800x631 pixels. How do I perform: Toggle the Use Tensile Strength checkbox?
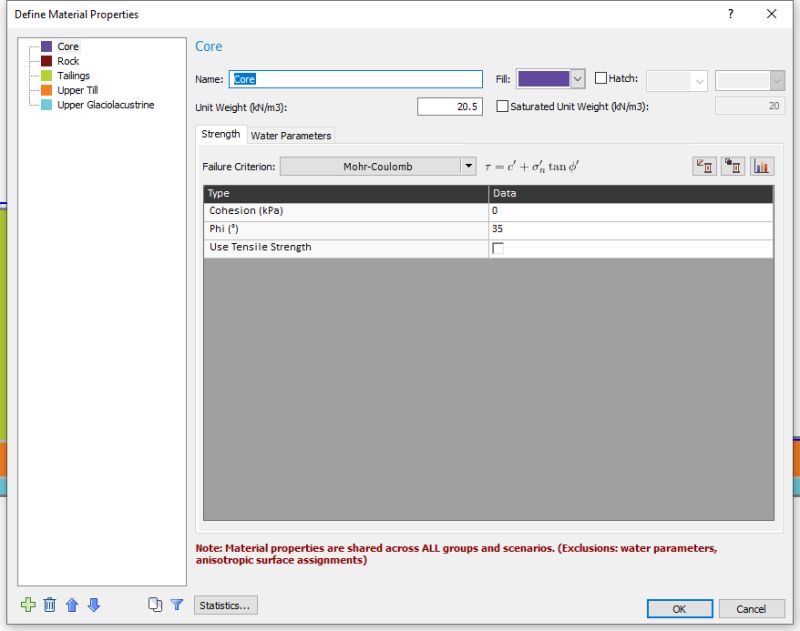498,248
